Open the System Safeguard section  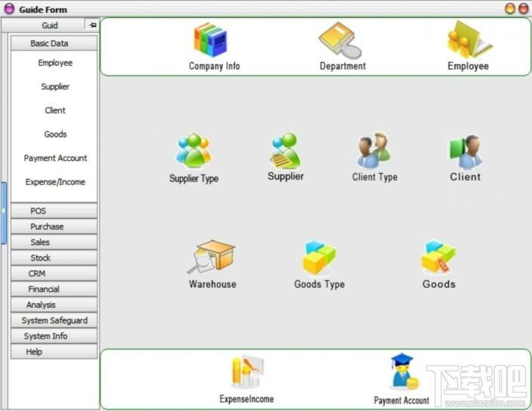click(54, 320)
